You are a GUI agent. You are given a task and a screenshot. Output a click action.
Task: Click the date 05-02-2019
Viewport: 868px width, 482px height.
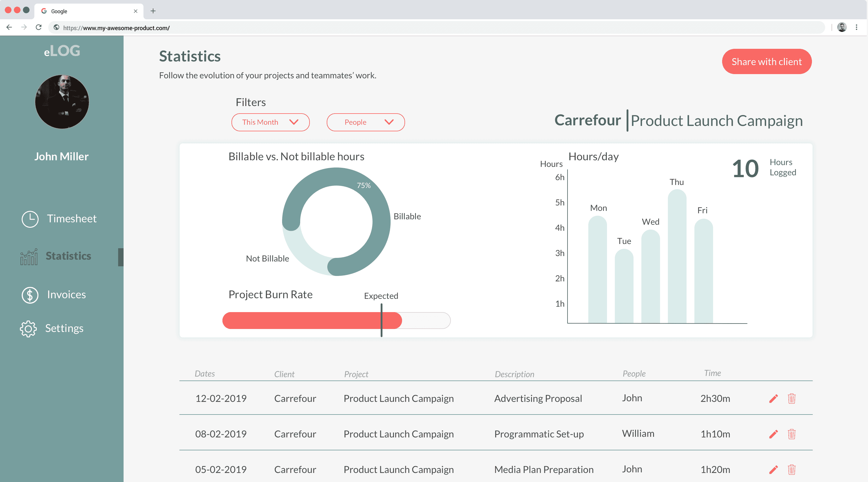(x=221, y=470)
